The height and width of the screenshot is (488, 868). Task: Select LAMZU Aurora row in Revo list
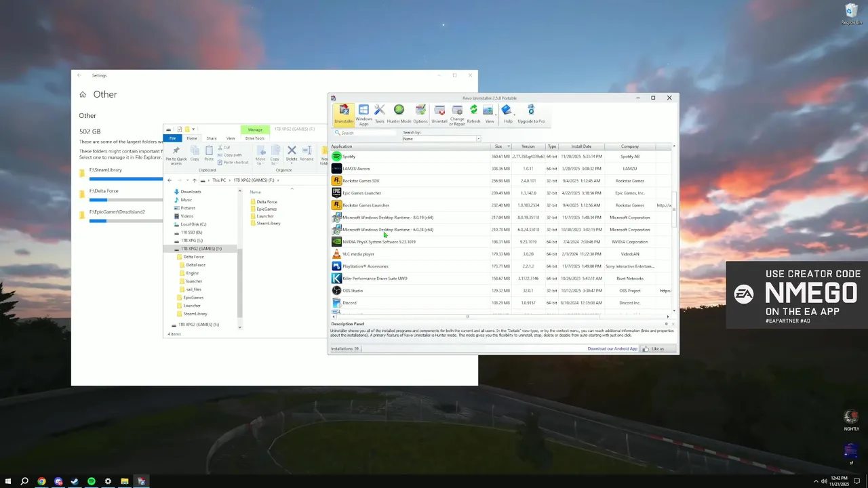pos(501,169)
